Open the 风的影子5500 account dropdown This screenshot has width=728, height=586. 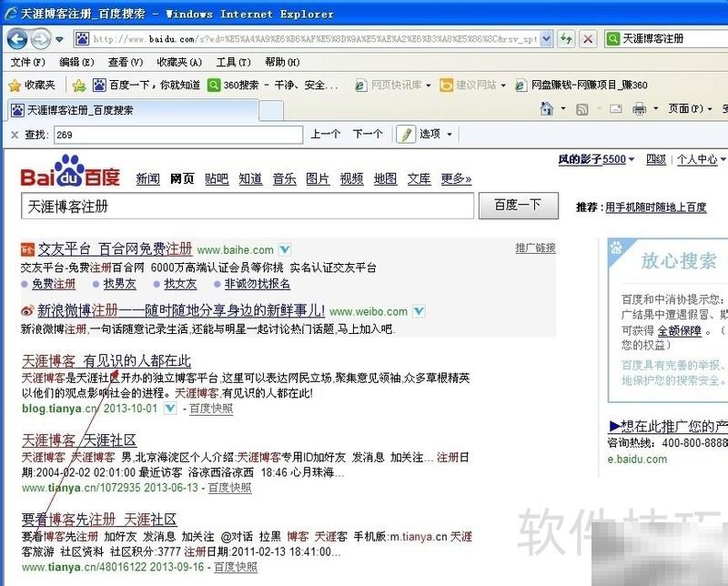[x=596, y=160]
